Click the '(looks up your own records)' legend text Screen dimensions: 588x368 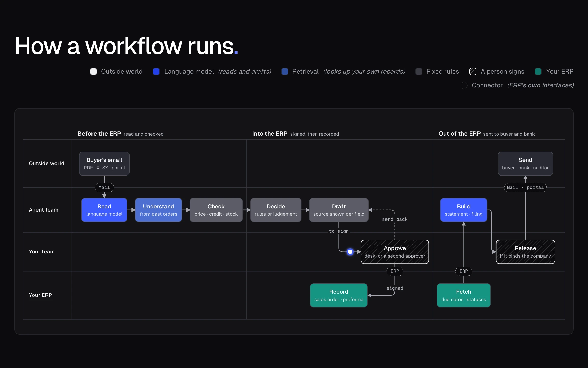click(364, 72)
